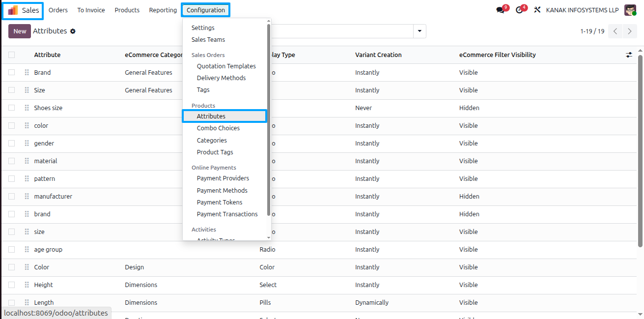
Task: Click the New button
Action: click(20, 31)
